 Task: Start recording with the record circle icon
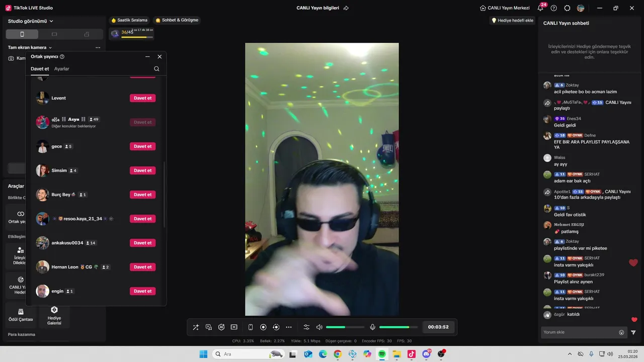click(263, 327)
